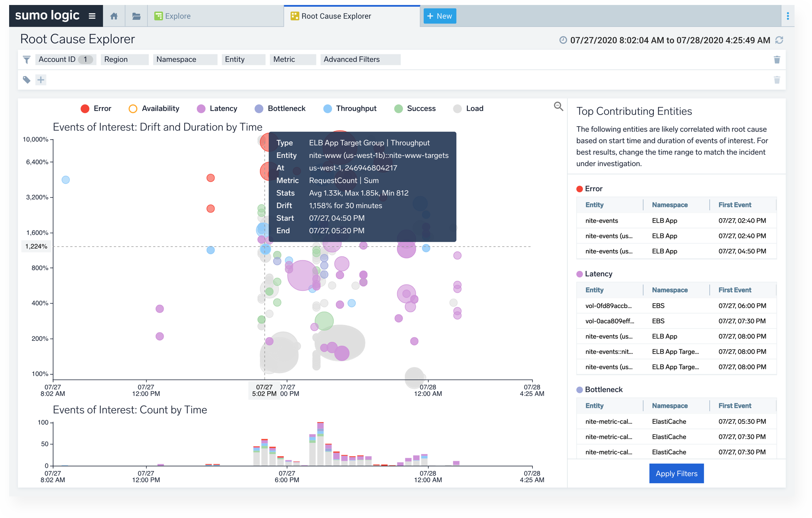Open the Namespace filter dropdown

click(x=185, y=59)
